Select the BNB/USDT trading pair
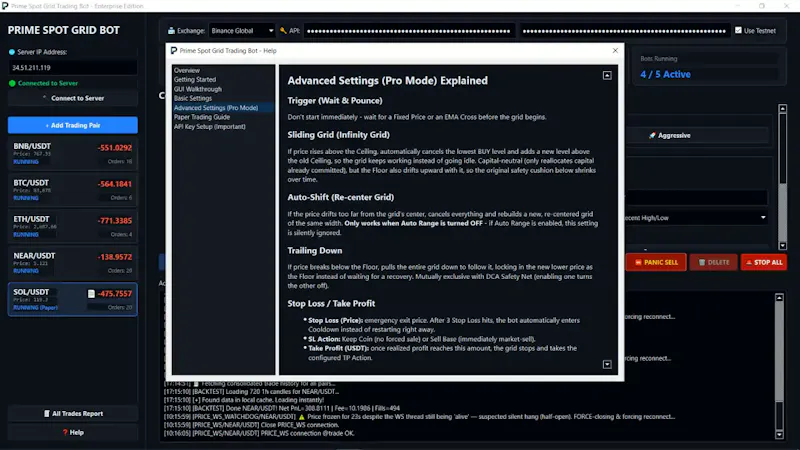800x450 pixels. pos(72,153)
